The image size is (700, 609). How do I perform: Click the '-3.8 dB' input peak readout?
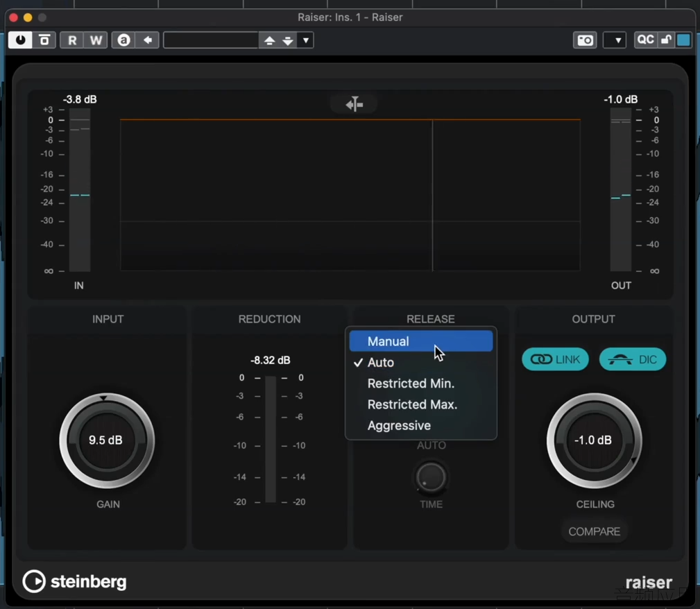(80, 99)
